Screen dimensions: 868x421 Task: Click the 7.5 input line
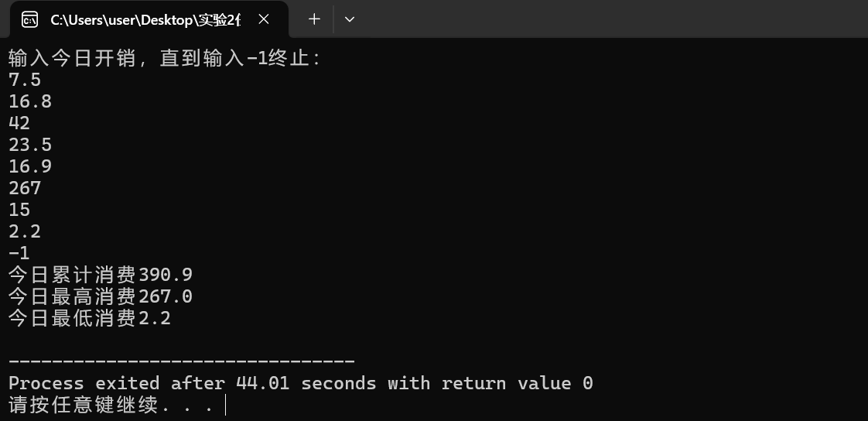tap(25, 80)
